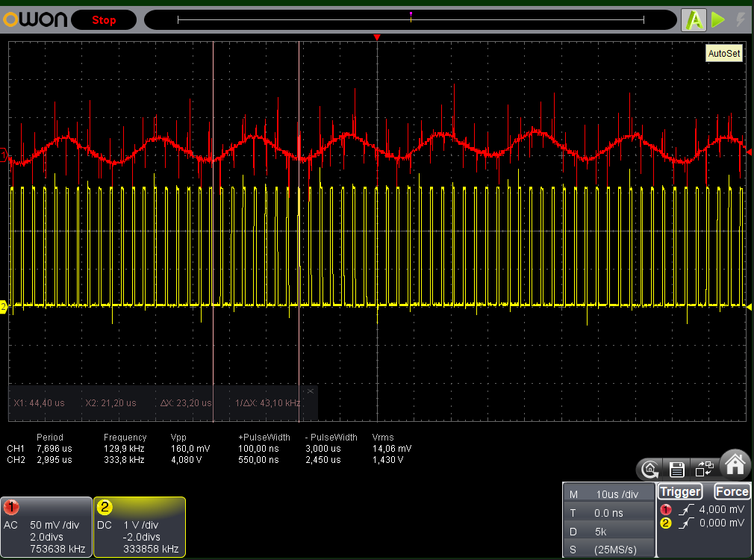Click the red trigger level arrow on right edge
Image resolution: width=754 pixels, height=560 pixels.
[749, 152]
